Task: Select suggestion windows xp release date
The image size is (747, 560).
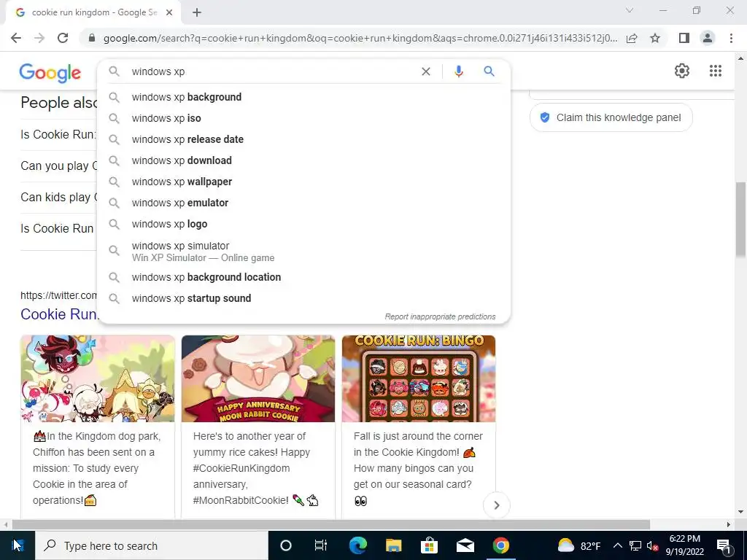Action: click(303, 139)
